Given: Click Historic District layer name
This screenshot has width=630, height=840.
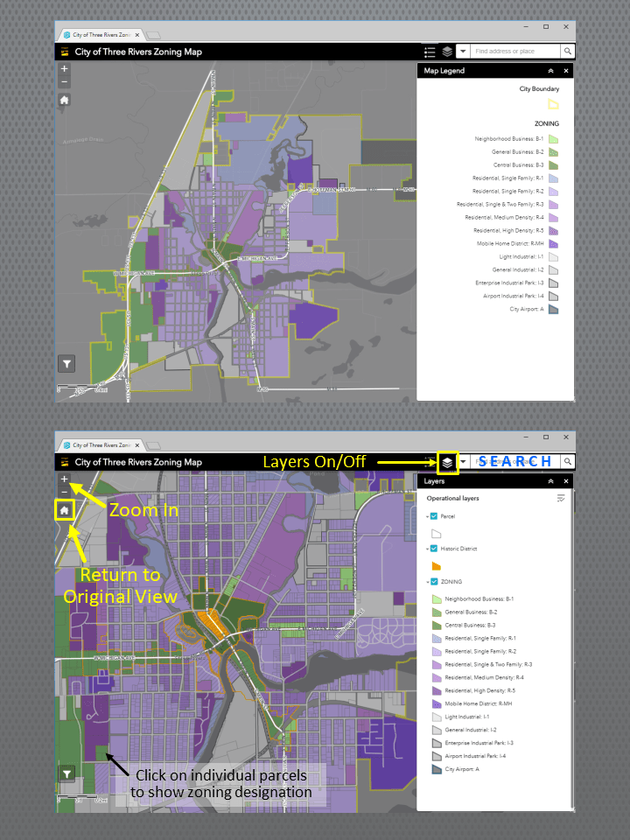Looking at the screenshot, I should click(x=458, y=549).
